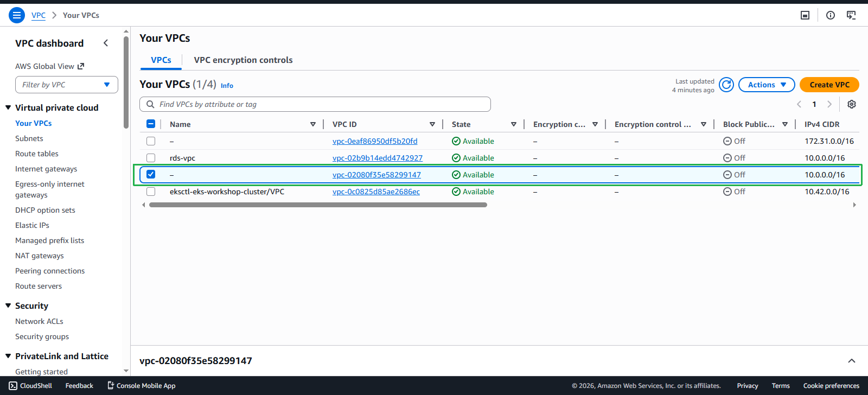Click the horizontal table scrollbar

point(318,205)
